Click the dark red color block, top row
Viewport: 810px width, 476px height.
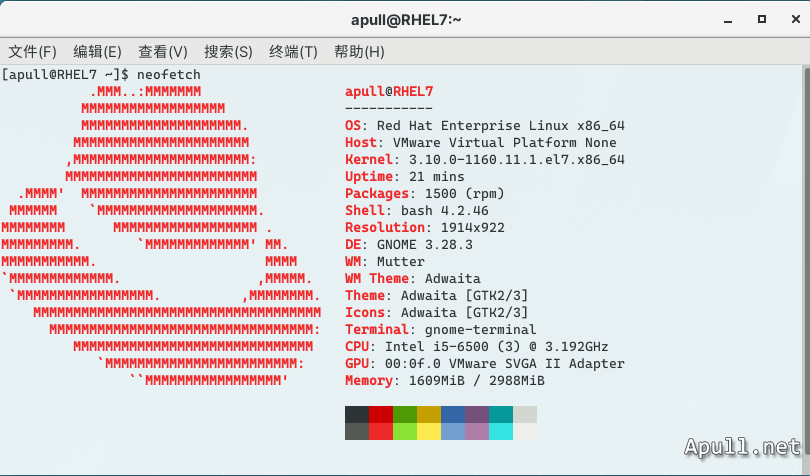[x=381, y=414]
